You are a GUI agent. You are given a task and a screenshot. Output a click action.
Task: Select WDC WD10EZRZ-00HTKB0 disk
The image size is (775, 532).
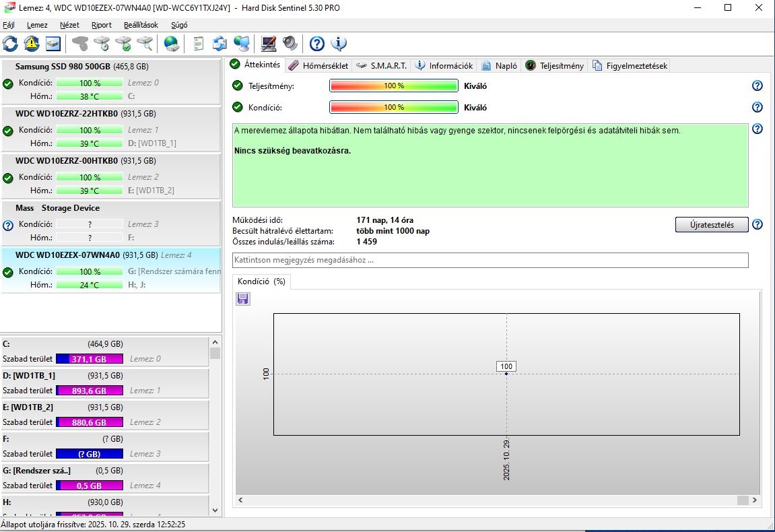point(110,176)
